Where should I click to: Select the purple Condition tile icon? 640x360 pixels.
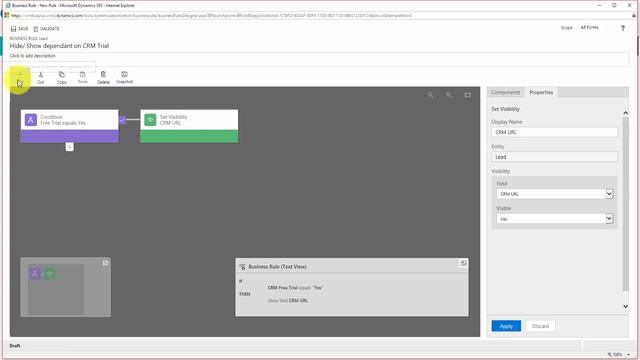[x=31, y=120]
